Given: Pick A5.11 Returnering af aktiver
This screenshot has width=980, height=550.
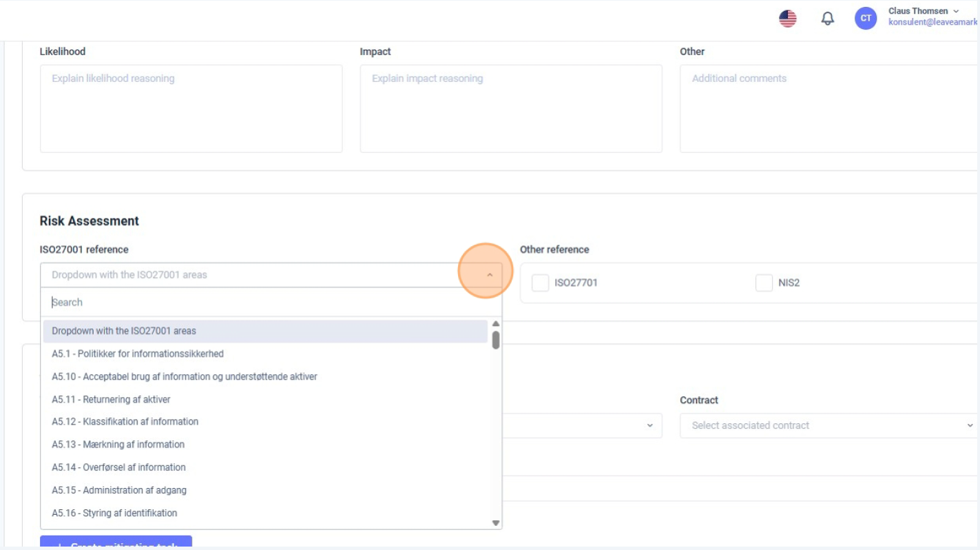Looking at the screenshot, I should [111, 399].
